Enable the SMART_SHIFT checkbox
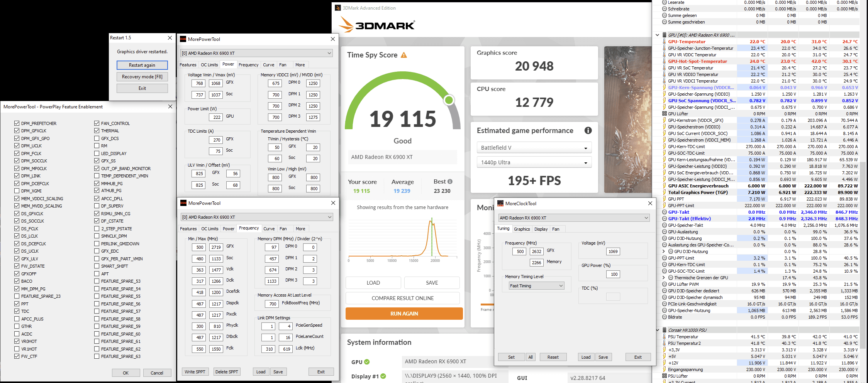Viewport: 868px width, 383px height. (x=97, y=266)
